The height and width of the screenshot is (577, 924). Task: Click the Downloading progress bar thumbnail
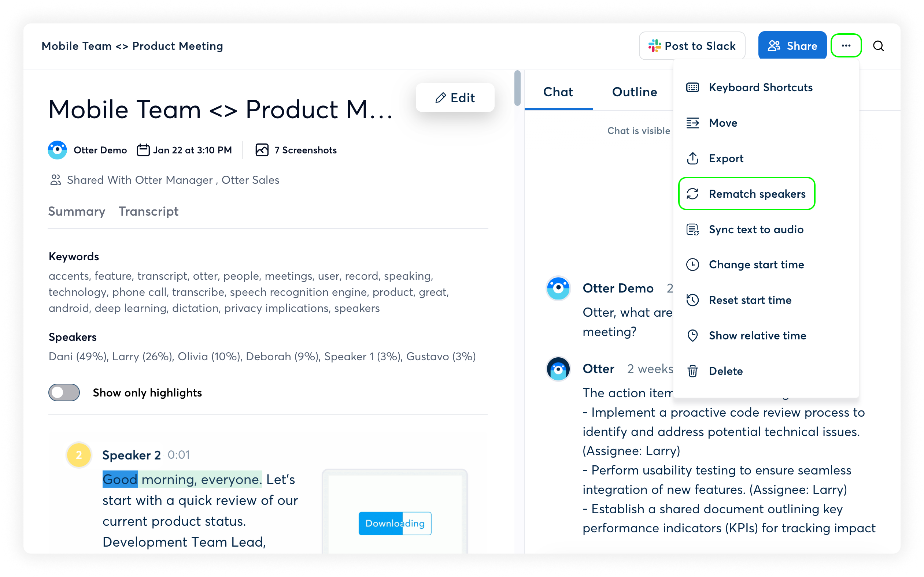point(395,523)
